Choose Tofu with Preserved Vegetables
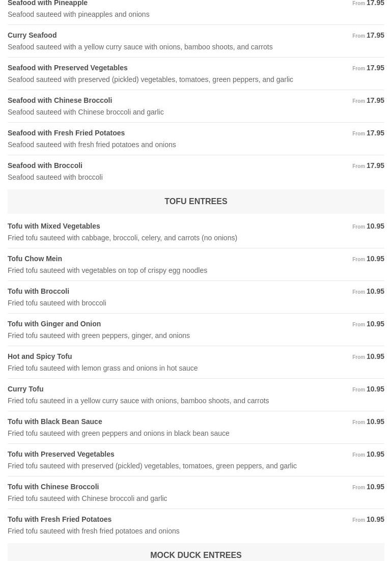This screenshot has width=392, height=561. (61, 454)
